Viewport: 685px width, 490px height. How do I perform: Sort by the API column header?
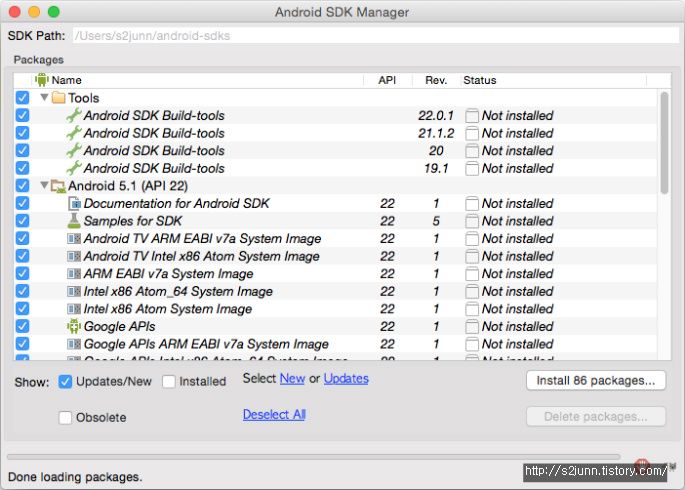coord(387,80)
